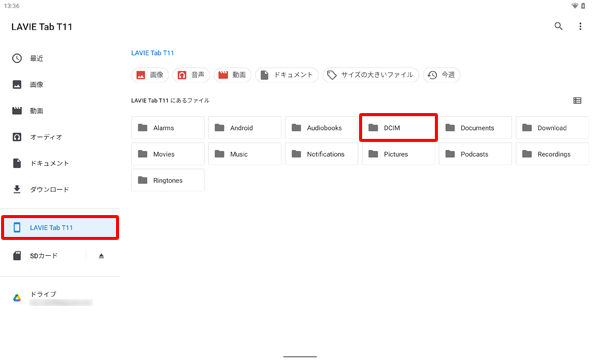Image resolution: width=600 pixels, height=360 pixels.
Task: Open the three-dot overflow menu
Action: [580, 26]
